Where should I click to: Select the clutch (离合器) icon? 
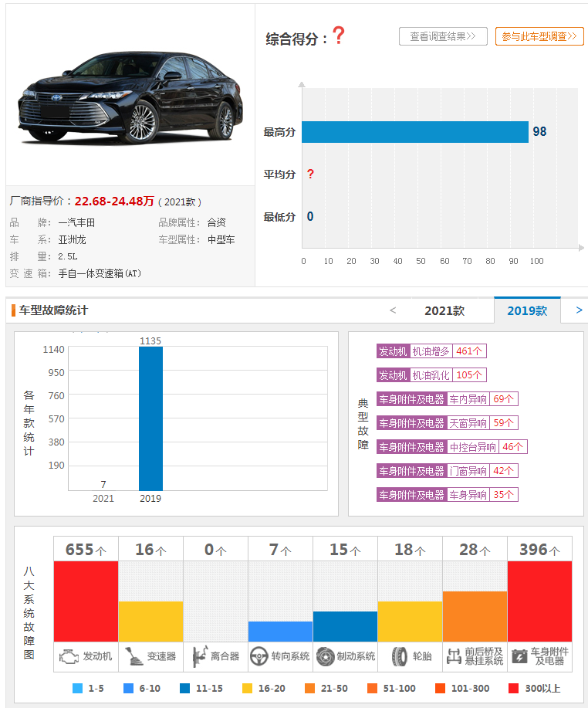pos(198,656)
